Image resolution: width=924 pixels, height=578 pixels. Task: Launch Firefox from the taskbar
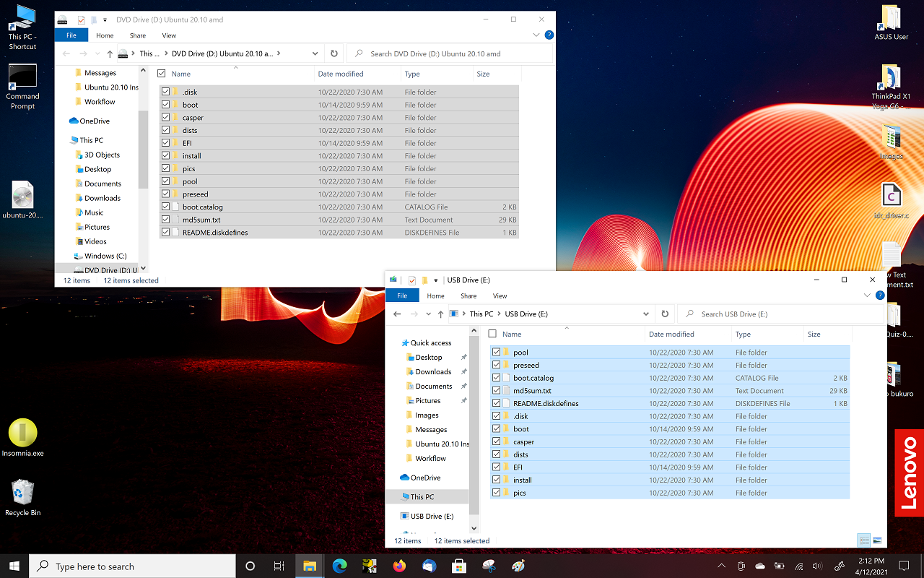(399, 566)
